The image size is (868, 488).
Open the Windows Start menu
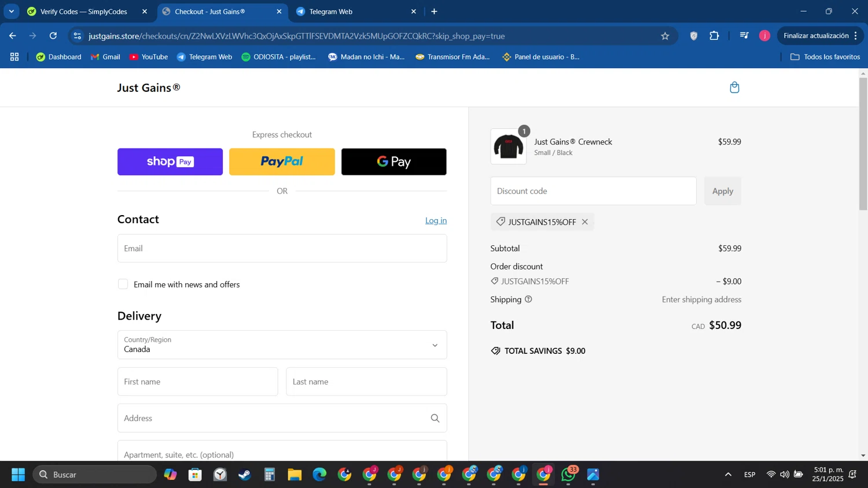[x=18, y=475]
